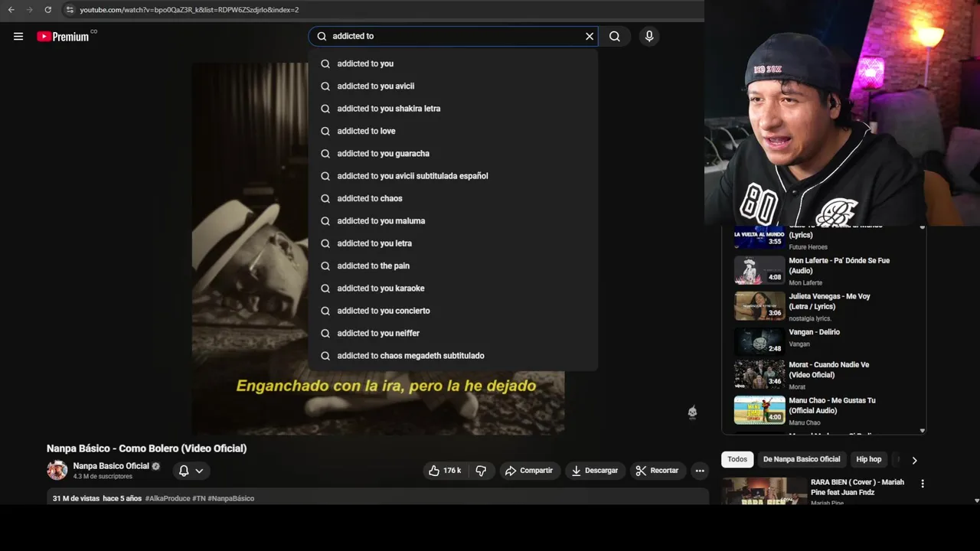Submit search with the magnifier button
This screenshot has width=980, height=551.
(x=615, y=36)
